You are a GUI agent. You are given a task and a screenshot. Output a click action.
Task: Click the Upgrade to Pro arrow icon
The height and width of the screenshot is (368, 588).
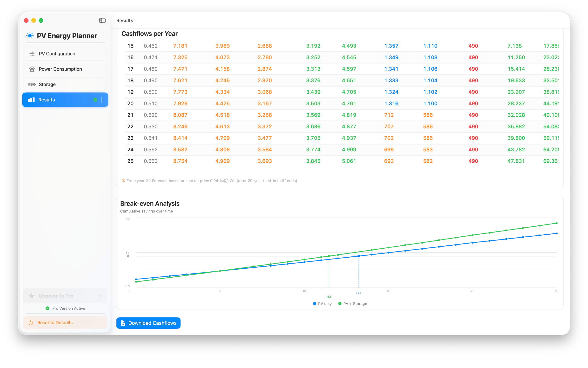point(100,296)
